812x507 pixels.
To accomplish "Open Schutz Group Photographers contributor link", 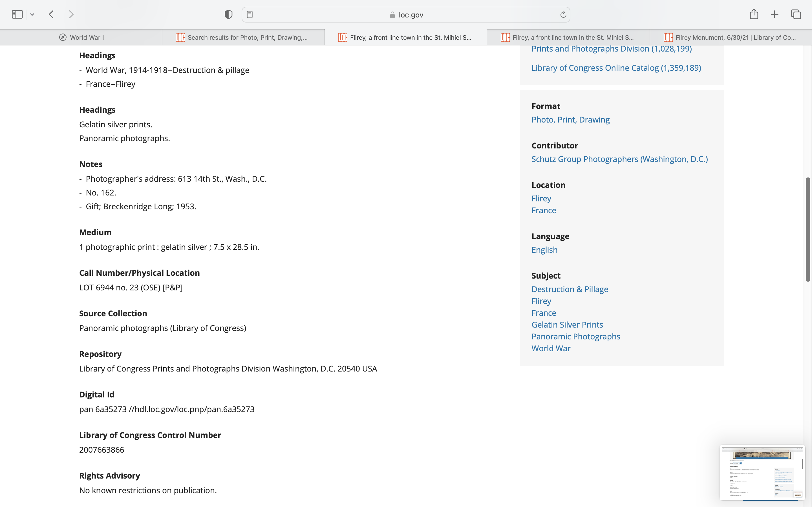I will [619, 159].
